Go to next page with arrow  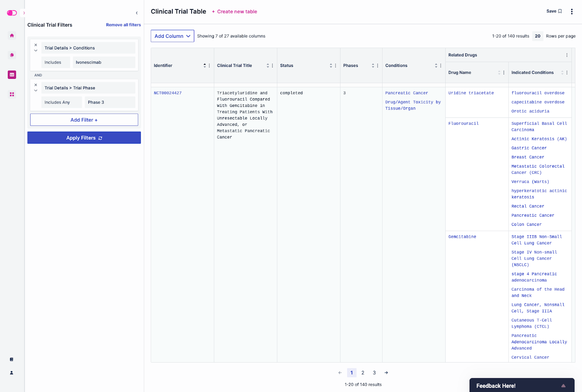coord(386,373)
